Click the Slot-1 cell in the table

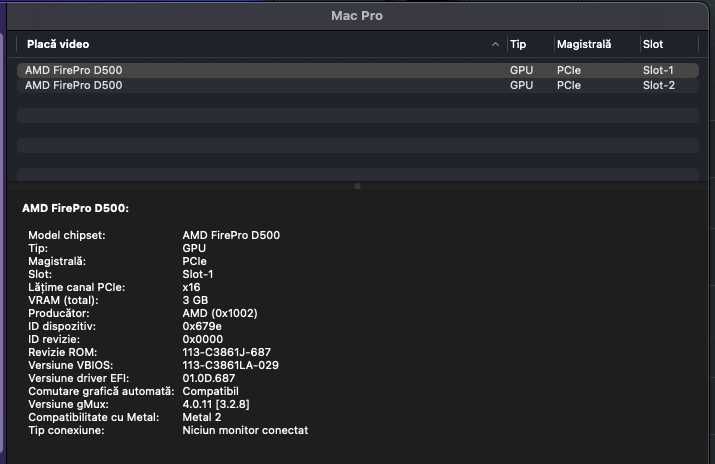pyautogui.click(x=658, y=70)
